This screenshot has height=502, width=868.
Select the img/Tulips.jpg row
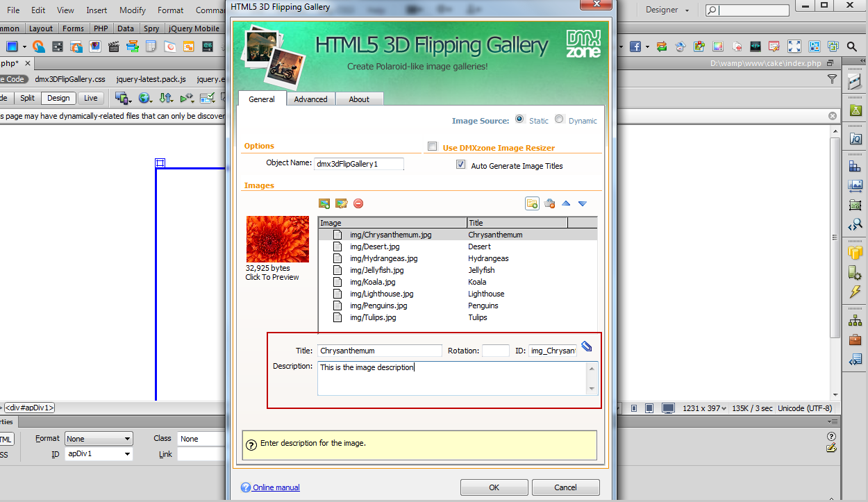(458, 317)
